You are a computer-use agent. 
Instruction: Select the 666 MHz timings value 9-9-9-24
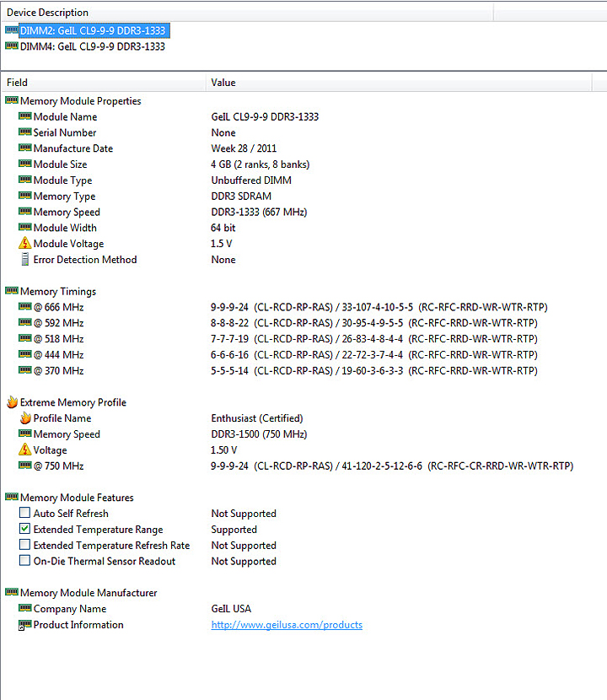coord(379,307)
